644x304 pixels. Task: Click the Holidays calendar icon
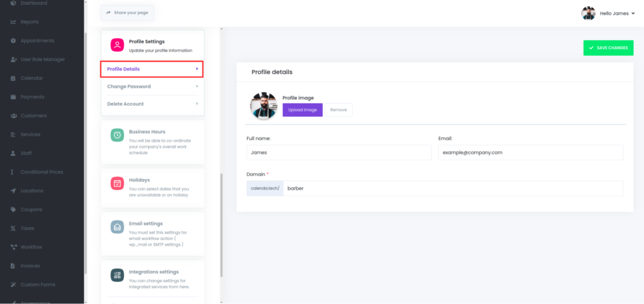(x=117, y=183)
